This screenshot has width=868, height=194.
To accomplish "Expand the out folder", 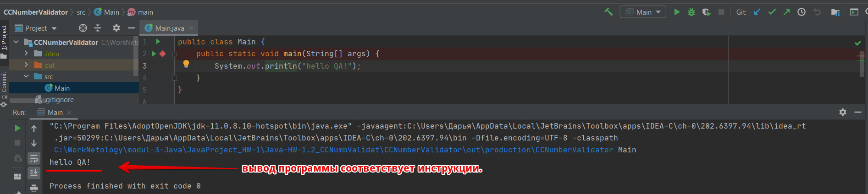I will (x=26, y=65).
